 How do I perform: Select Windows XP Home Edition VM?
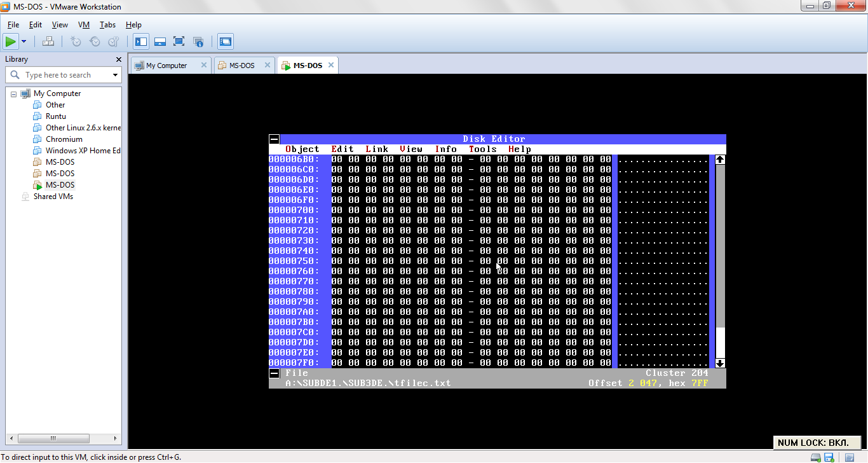click(x=83, y=151)
